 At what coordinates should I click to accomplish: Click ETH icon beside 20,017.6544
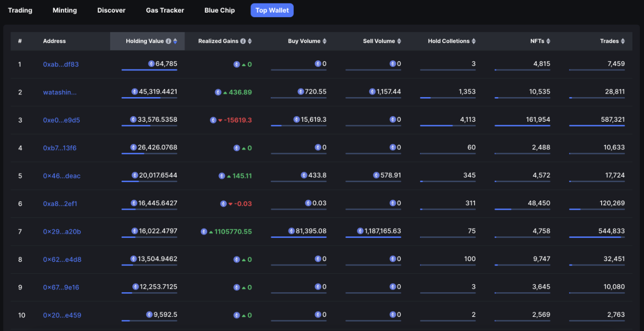click(x=135, y=175)
